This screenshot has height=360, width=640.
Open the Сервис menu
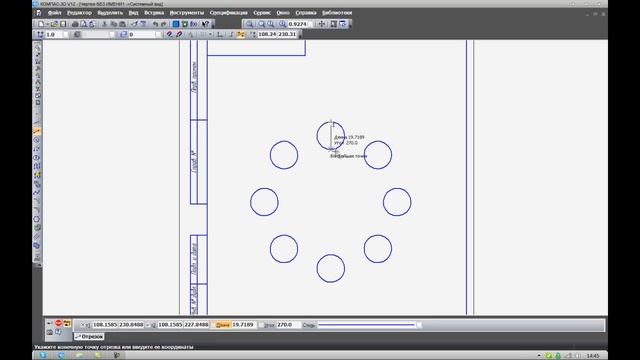tap(262, 13)
